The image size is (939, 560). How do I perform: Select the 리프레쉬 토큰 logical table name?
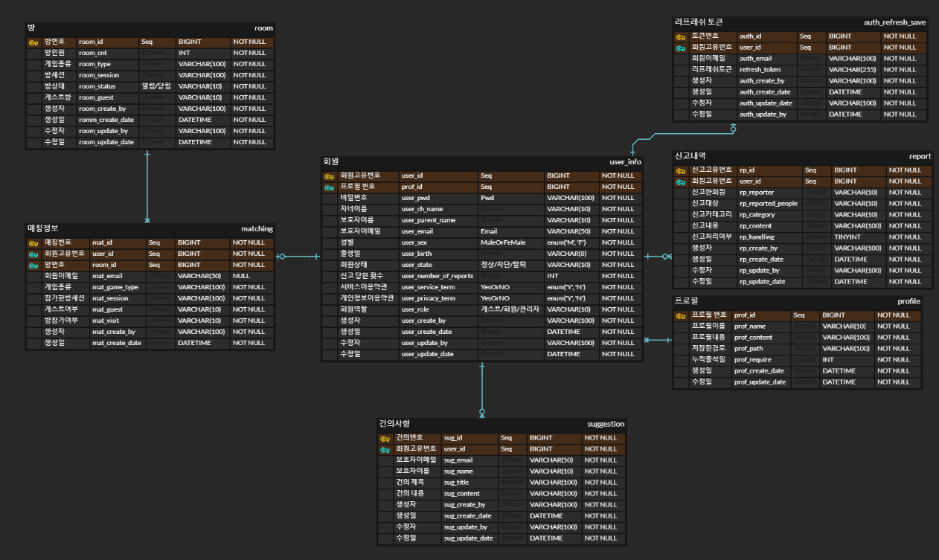tap(698, 22)
